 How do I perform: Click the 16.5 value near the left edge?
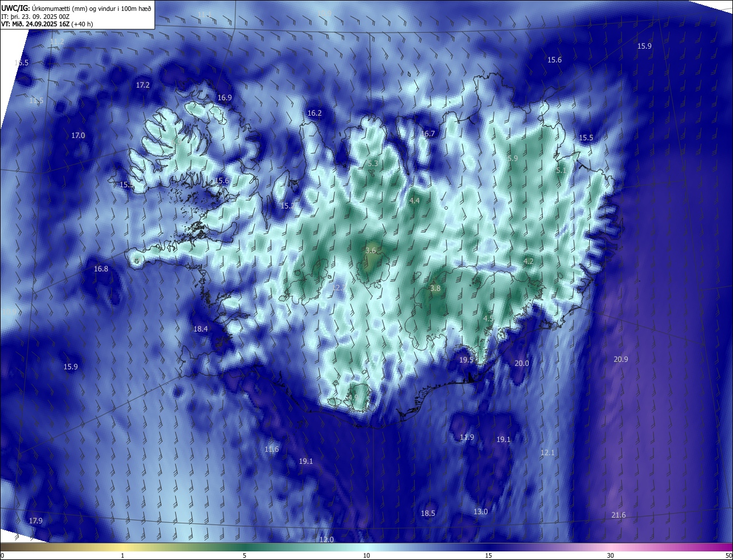(x=21, y=62)
